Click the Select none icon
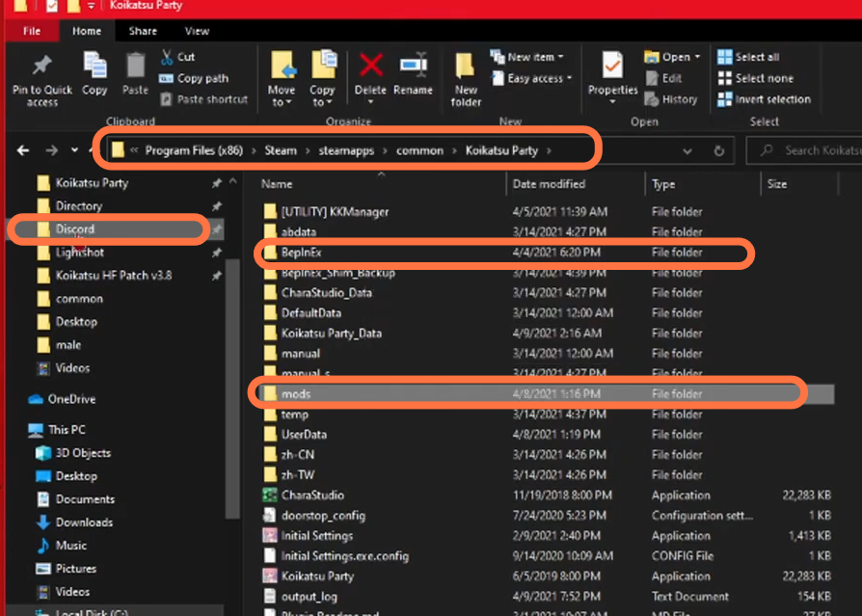This screenshot has width=862, height=616. [724, 78]
